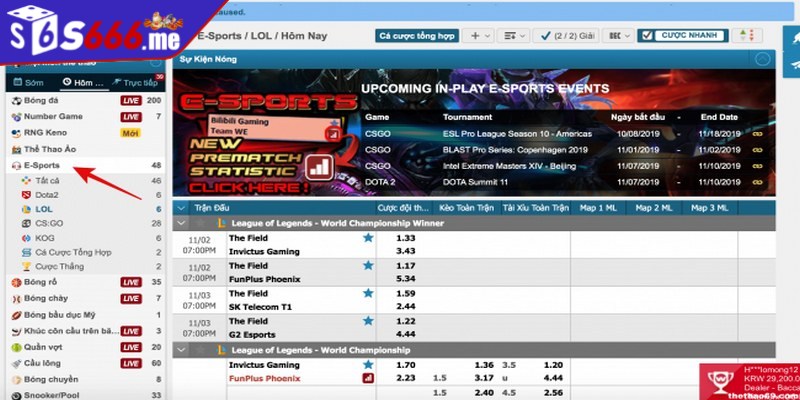Viewport: 800px width, 400px height.
Task: Switch to the Hôm Nay tab
Action: 84,83
